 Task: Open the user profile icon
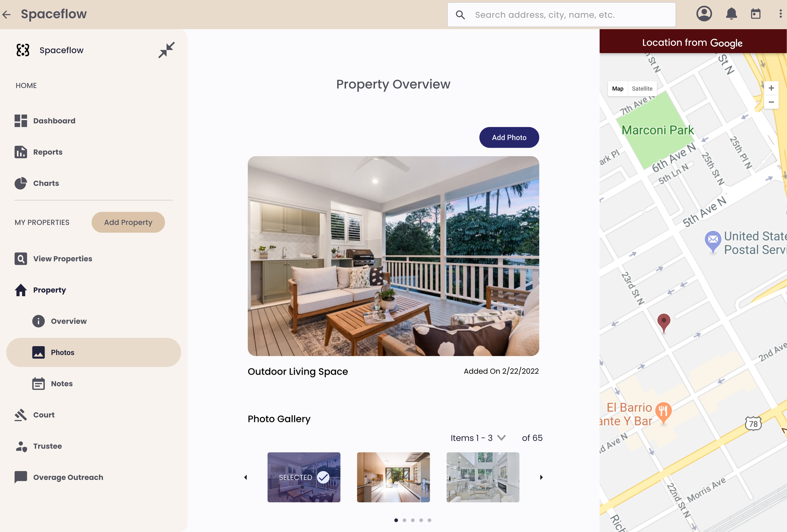[x=704, y=14]
